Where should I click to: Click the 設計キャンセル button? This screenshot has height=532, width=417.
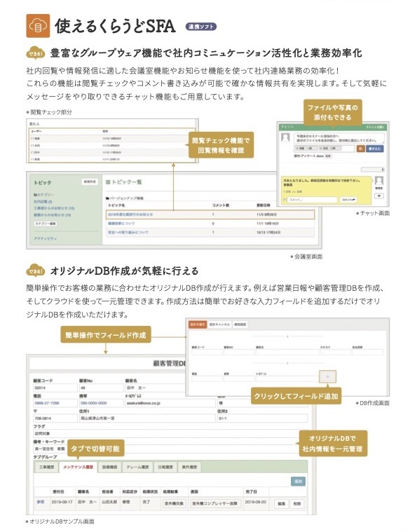(x=219, y=325)
